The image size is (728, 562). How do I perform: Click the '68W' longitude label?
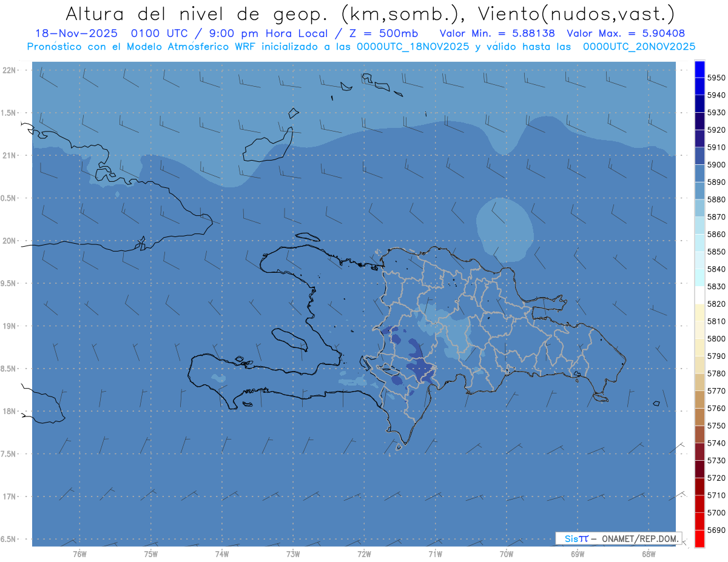tap(649, 554)
